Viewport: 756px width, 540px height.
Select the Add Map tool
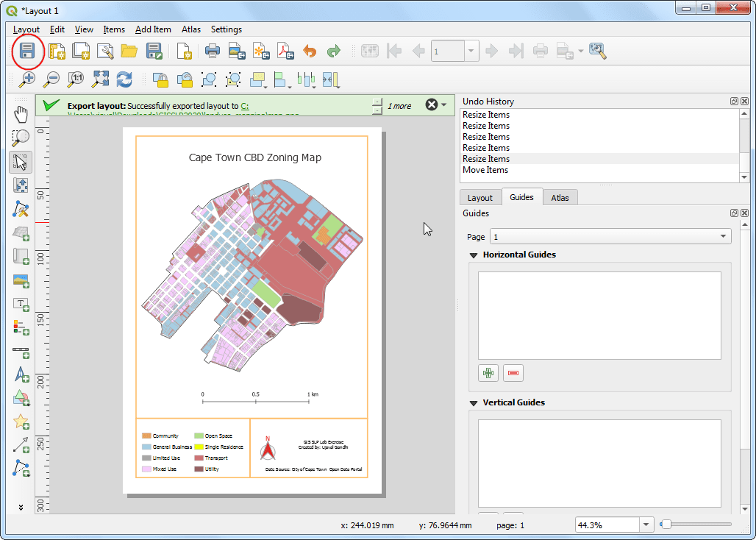(21, 233)
